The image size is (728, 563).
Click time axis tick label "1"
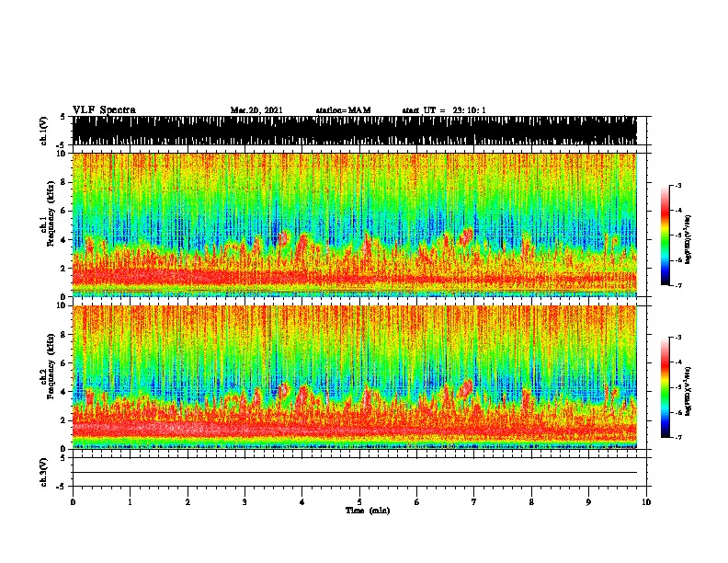pos(130,502)
